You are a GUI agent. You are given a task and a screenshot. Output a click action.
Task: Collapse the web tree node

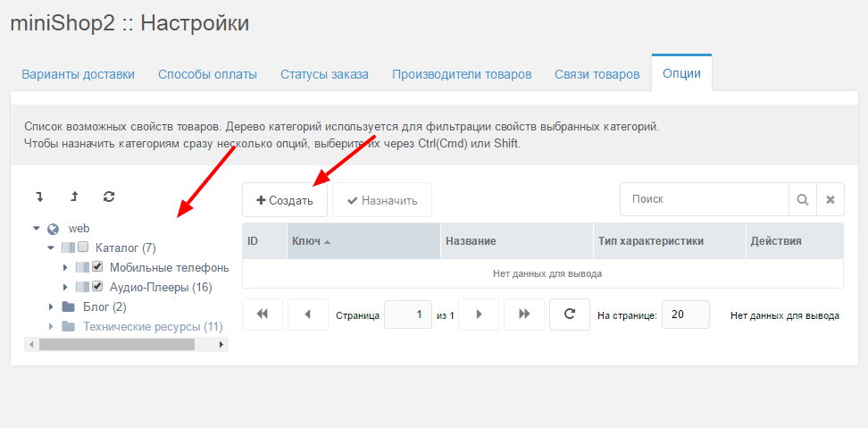click(37, 228)
